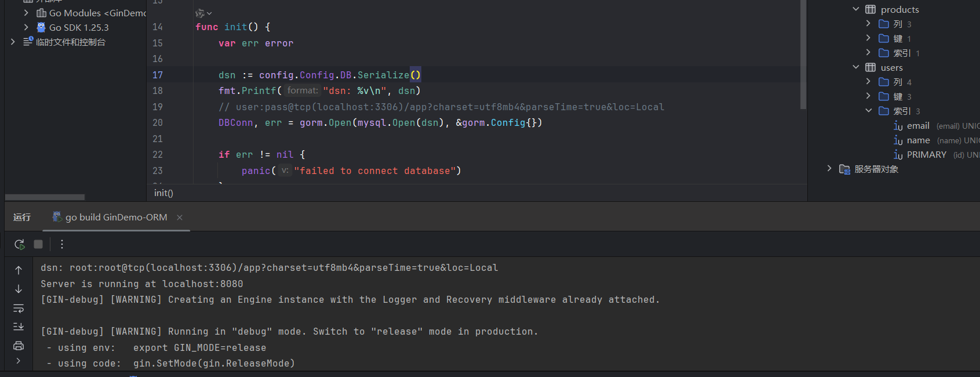Select the 运行 tool window label

click(x=22, y=217)
